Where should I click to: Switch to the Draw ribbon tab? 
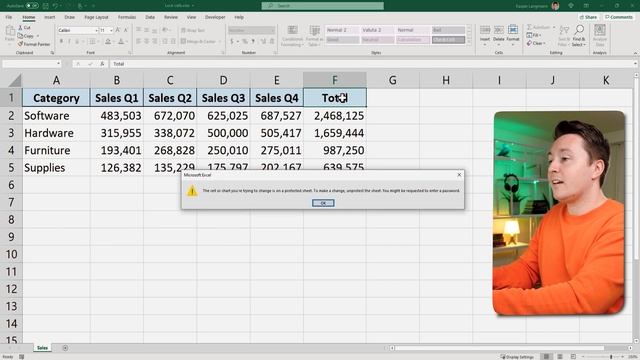click(x=70, y=17)
